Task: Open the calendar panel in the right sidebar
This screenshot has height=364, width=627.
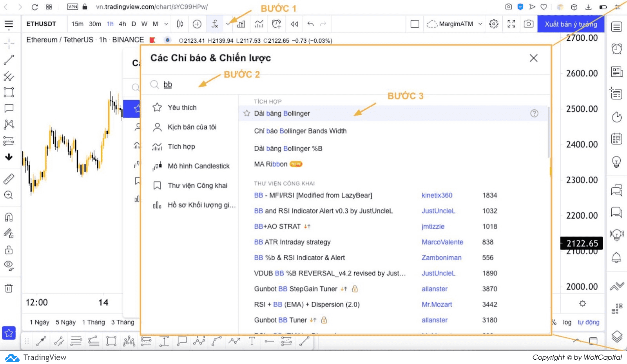Action: pyautogui.click(x=617, y=139)
